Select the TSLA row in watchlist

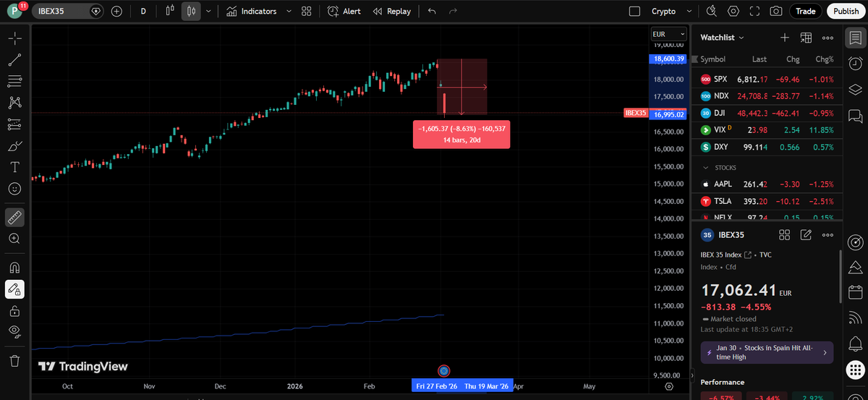click(768, 201)
